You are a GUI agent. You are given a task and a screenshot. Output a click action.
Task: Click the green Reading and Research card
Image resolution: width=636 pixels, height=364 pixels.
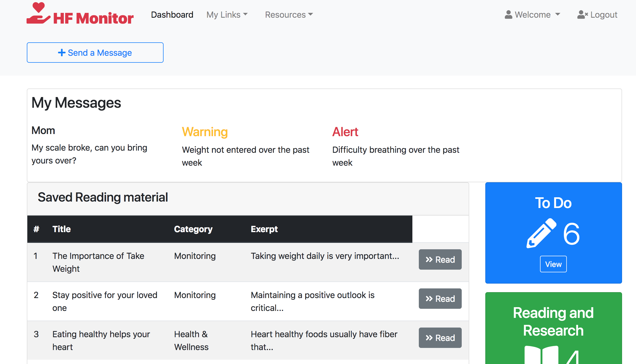[x=553, y=322]
